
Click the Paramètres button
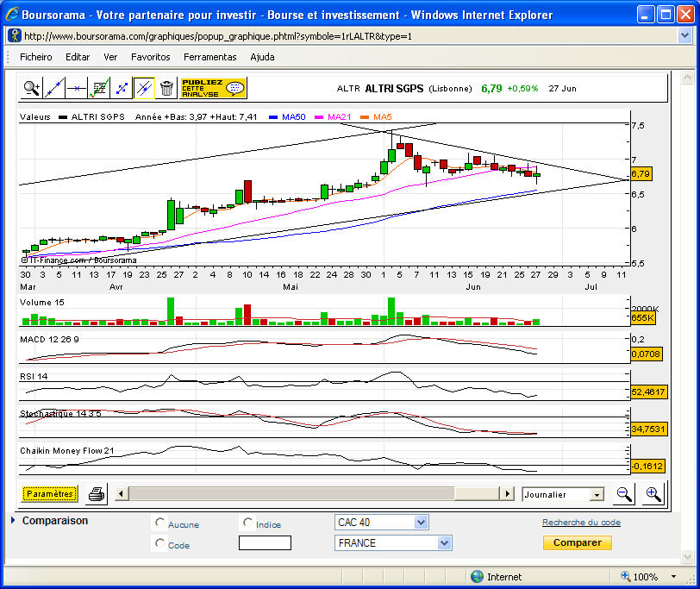[x=49, y=494]
